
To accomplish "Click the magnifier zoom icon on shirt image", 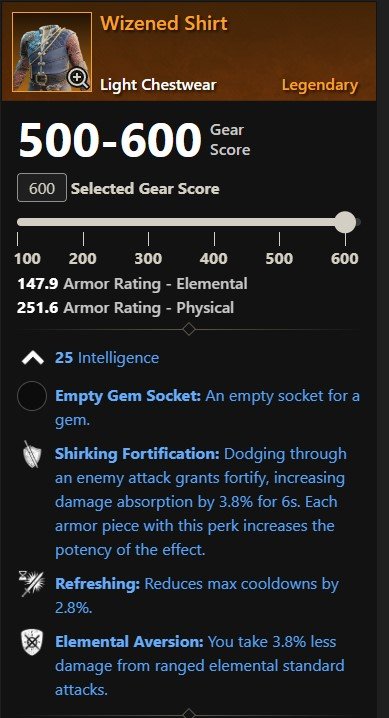I will pyautogui.click(x=79, y=79).
